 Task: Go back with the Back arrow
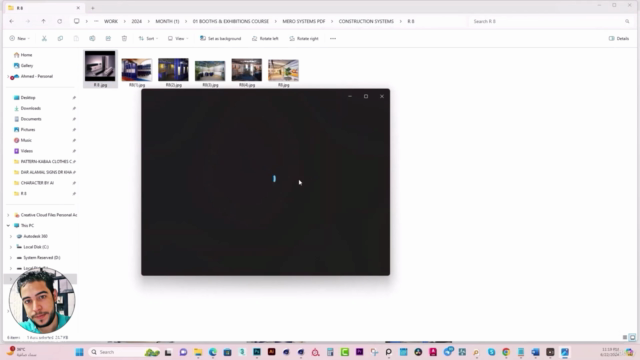[12, 21]
